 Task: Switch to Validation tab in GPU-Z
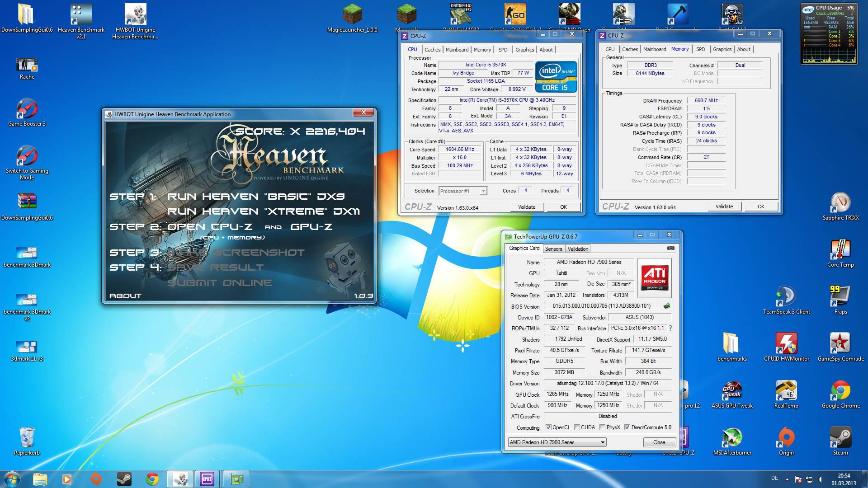pos(578,249)
